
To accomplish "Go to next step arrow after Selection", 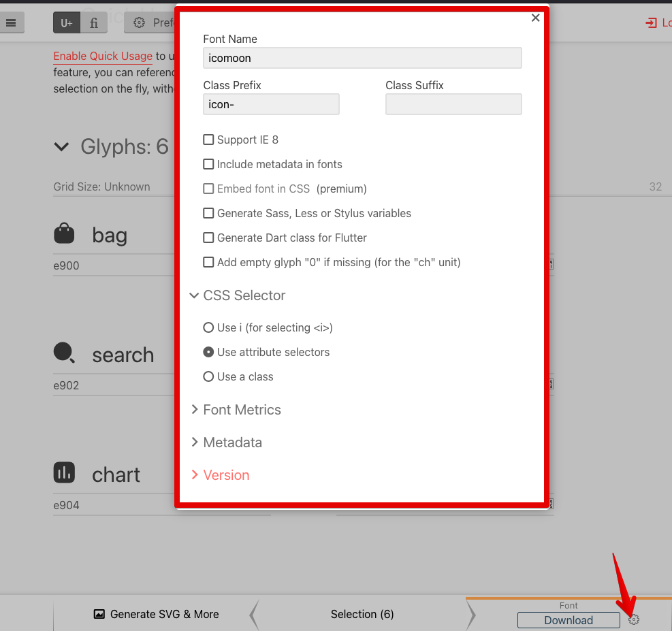I will click(x=470, y=614).
